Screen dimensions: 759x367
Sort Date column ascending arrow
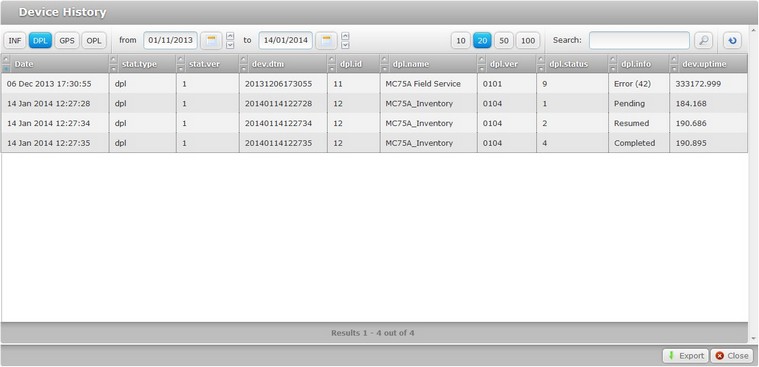[6, 60]
